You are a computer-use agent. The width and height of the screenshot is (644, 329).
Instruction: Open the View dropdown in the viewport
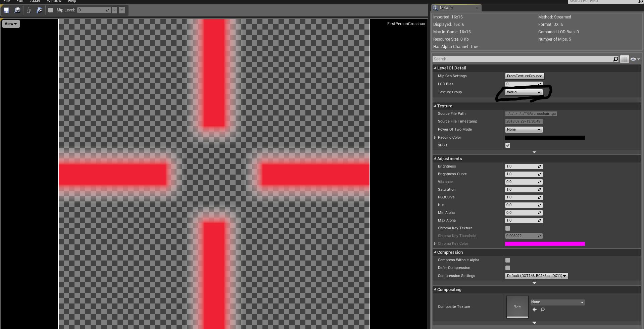[11, 24]
